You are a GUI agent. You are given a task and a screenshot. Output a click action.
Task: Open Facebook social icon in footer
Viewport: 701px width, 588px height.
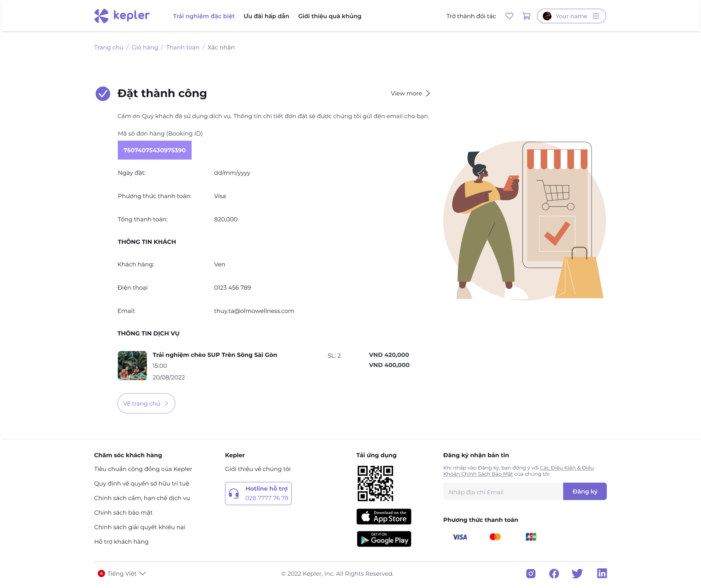554,573
